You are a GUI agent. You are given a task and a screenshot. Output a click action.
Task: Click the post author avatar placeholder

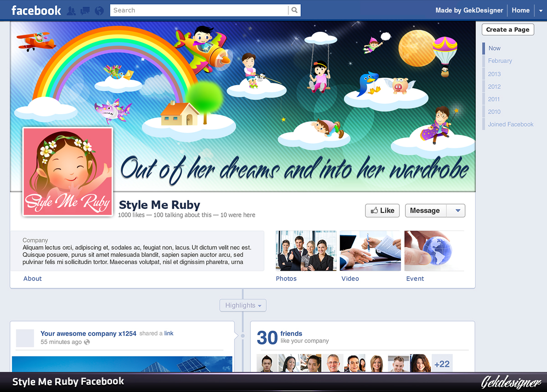click(x=25, y=338)
